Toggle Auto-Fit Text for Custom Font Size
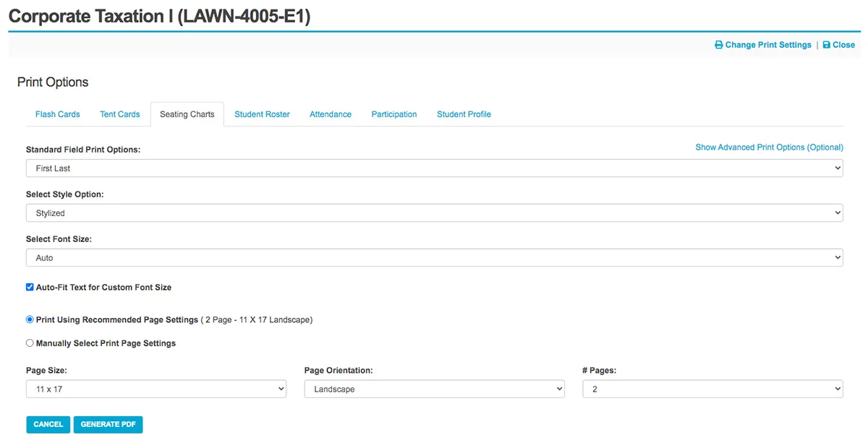The width and height of the screenshot is (868, 448). 30,287
